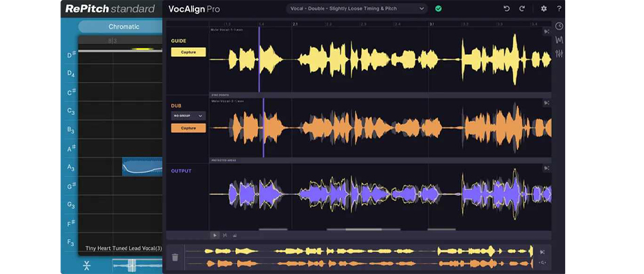The height and width of the screenshot is (274, 644).
Task: Click the A3 note block in RePitch
Action: tap(142, 166)
